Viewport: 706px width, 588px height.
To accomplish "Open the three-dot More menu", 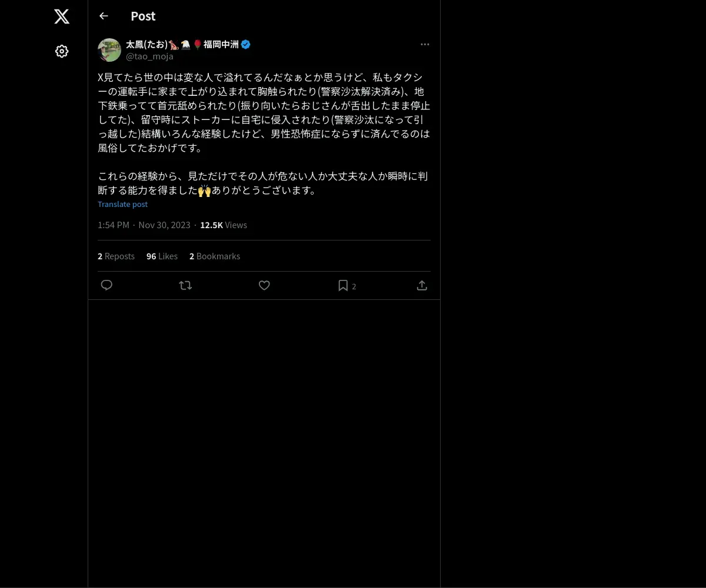I will [425, 44].
